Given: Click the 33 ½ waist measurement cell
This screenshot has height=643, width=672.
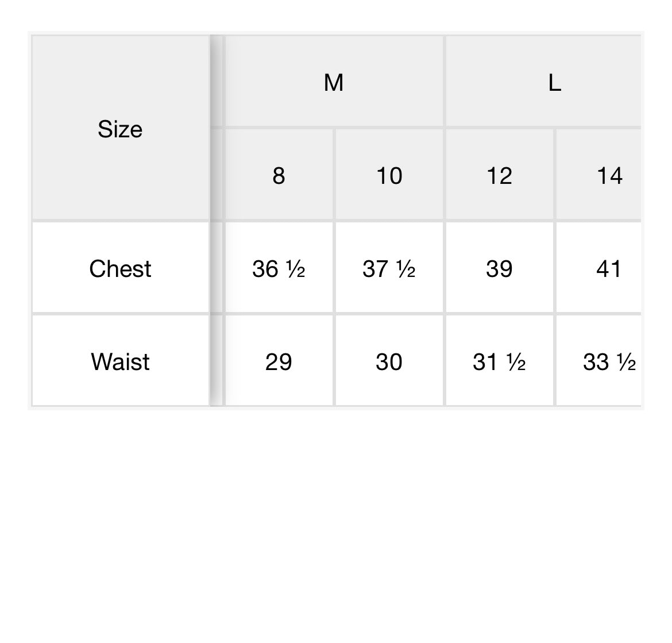Looking at the screenshot, I should [x=609, y=361].
